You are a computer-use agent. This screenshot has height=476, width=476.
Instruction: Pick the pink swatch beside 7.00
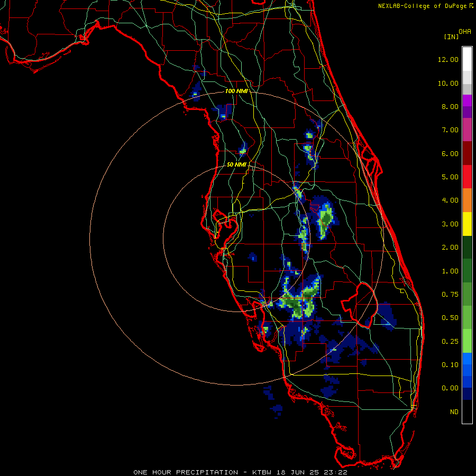tap(467, 130)
